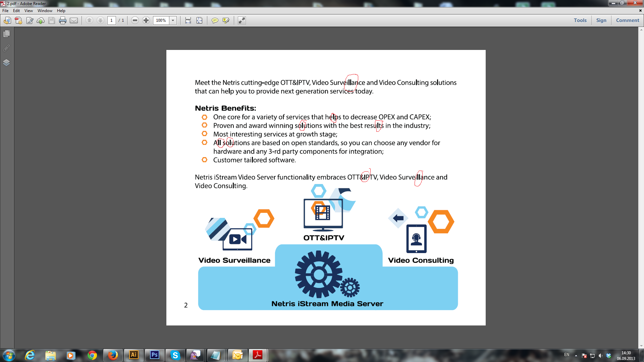
Task: Zoom in with plus button
Action: tap(146, 20)
